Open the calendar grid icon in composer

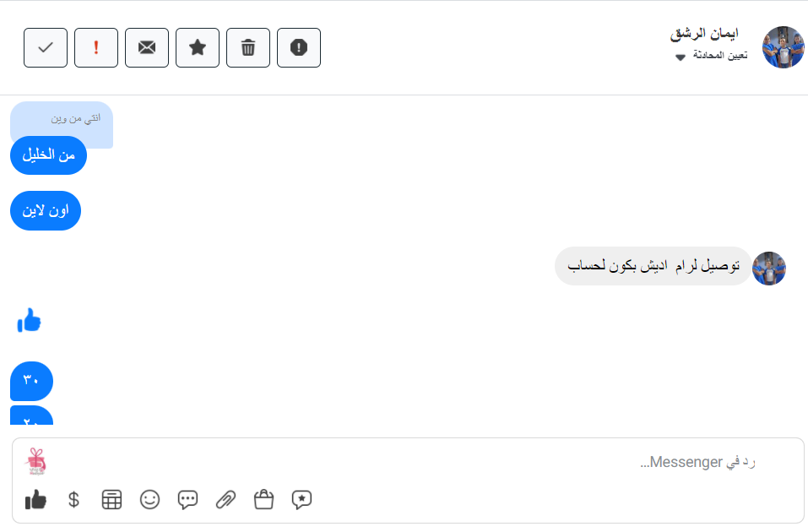tap(111, 500)
